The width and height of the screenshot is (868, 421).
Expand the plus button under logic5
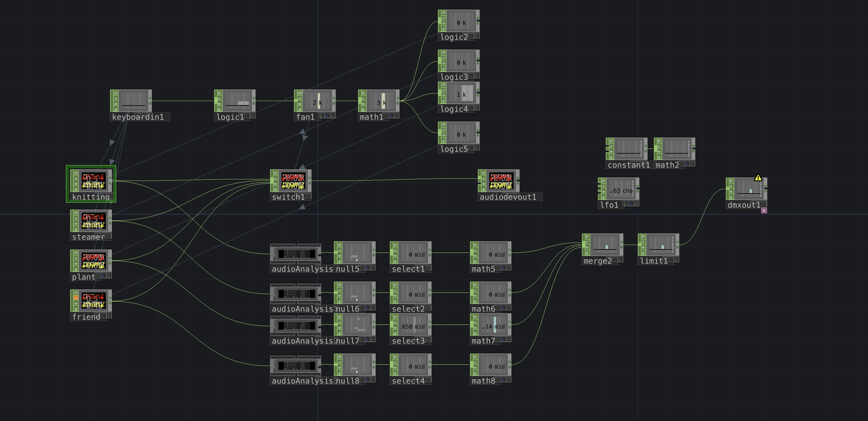tap(477, 148)
